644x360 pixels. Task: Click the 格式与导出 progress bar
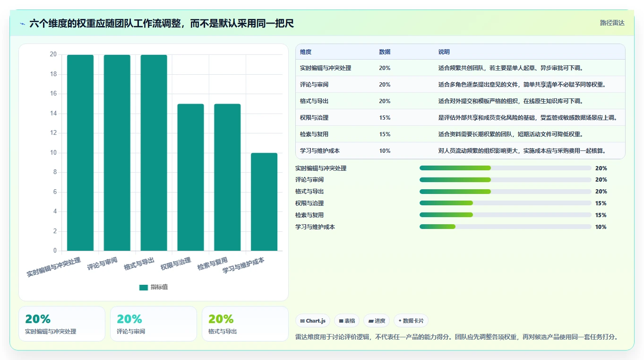click(506, 192)
